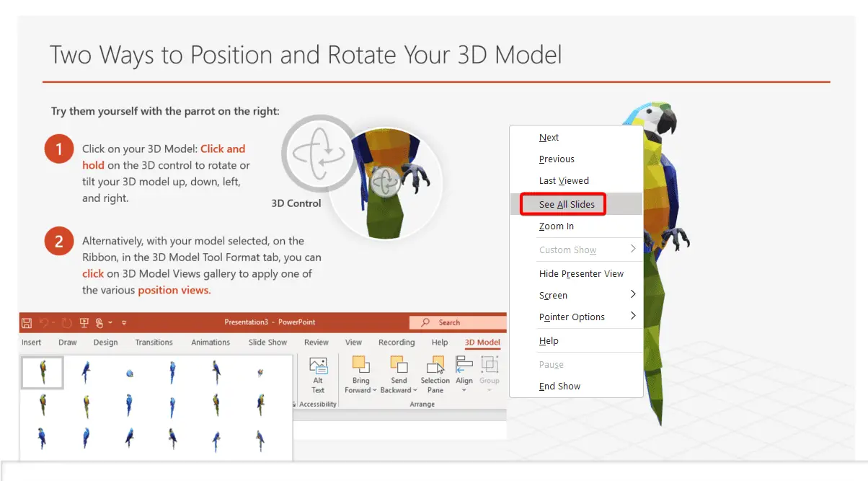Click inside the Search box

tap(458, 322)
